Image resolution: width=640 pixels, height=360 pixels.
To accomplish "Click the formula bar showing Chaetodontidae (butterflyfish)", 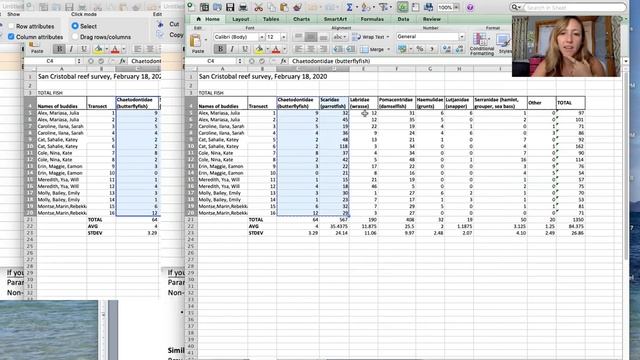I will tap(456, 61).
